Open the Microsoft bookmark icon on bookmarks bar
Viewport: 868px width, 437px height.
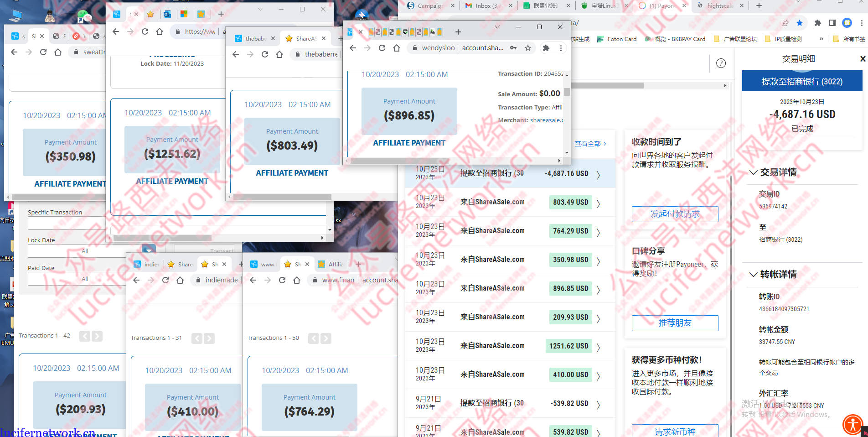tap(184, 14)
